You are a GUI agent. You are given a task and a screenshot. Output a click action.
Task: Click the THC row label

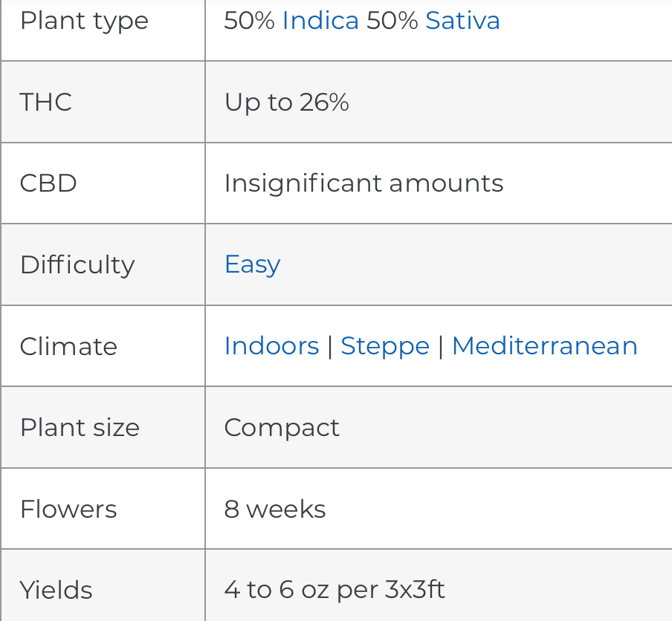(46, 102)
